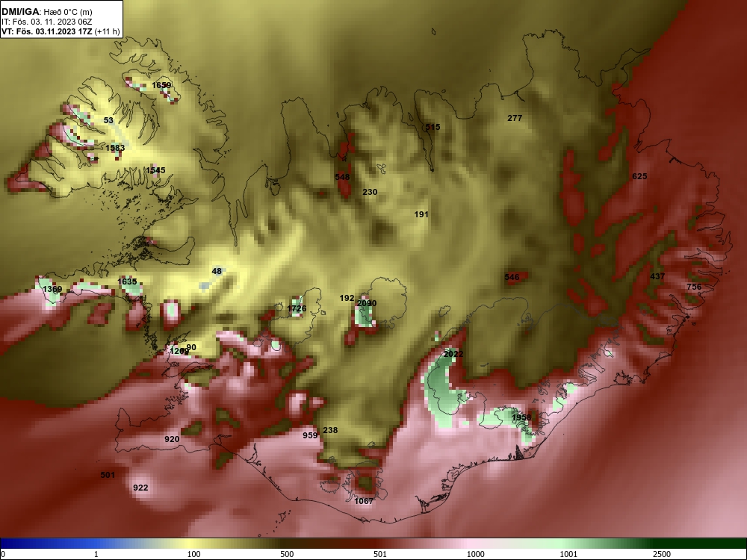Pick the map value 90
Screen dimensions: 747x560
(x=191, y=347)
